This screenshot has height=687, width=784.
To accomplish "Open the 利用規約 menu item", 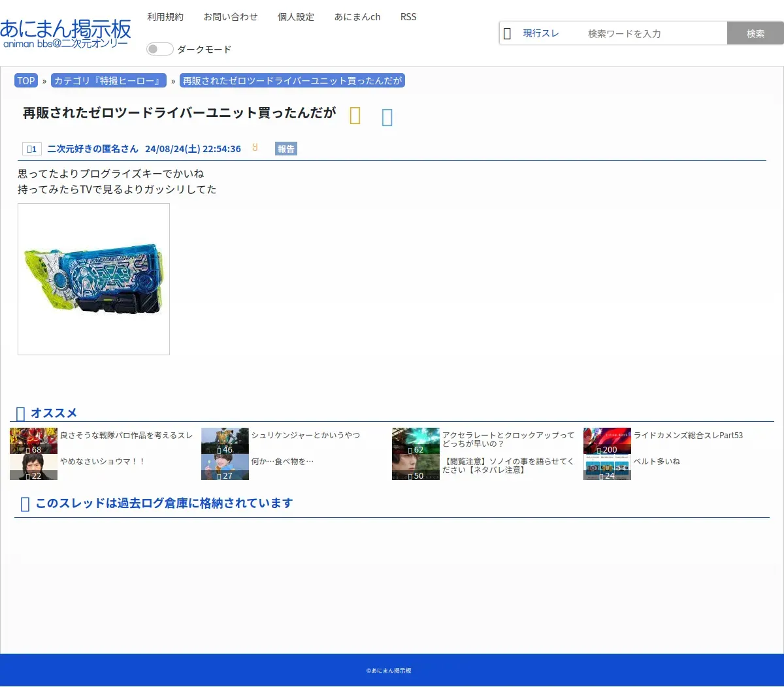I will point(165,17).
